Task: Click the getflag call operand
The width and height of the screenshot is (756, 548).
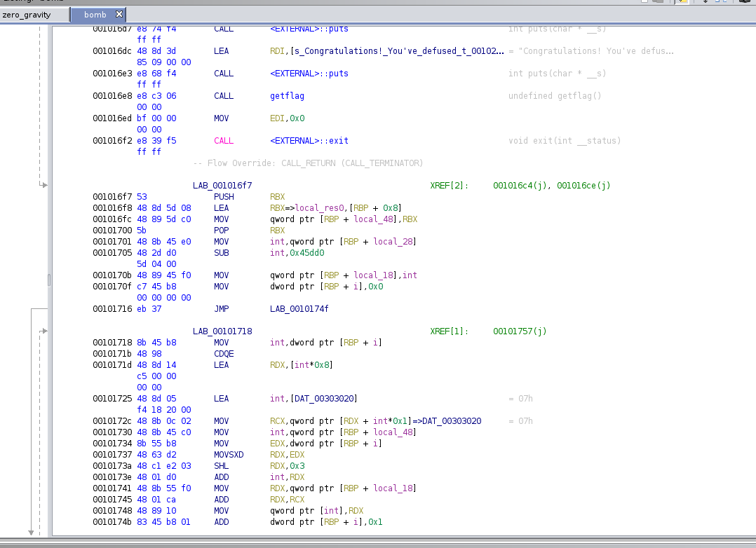Action: 287,96
